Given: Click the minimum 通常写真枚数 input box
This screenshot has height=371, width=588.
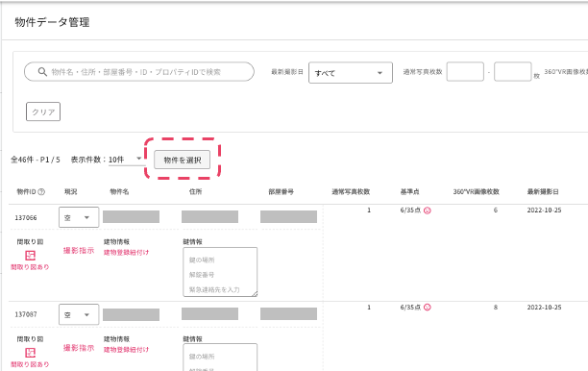Looking at the screenshot, I should point(465,72).
